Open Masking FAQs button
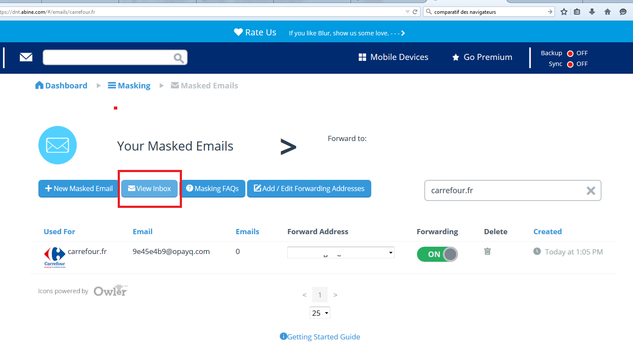This screenshot has height=364, width=633. 212,188
